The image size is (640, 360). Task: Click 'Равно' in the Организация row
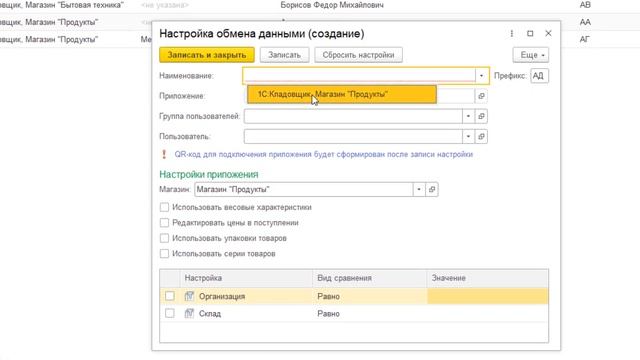coord(329,296)
